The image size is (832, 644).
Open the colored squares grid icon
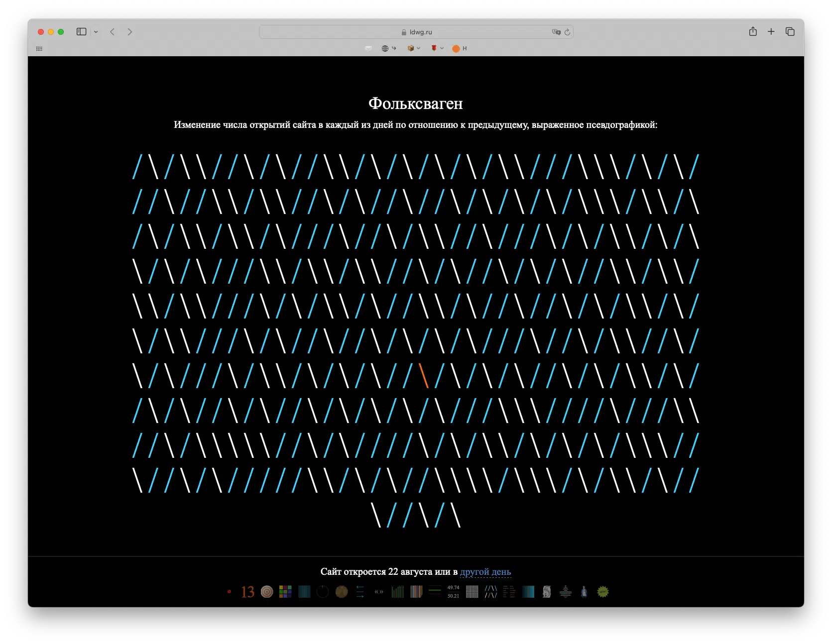pos(285,592)
